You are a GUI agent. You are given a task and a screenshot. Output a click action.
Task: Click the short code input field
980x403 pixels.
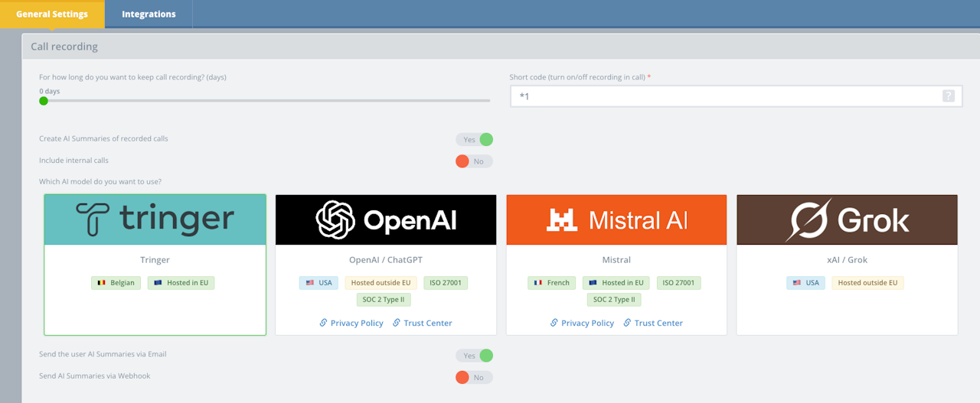[736, 96]
